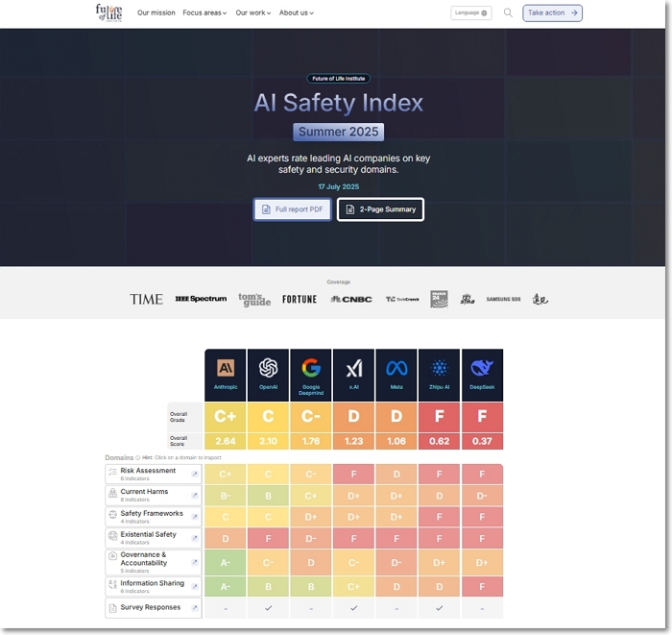
Task: Open the 2-Page Summary
Action: (380, 209)
